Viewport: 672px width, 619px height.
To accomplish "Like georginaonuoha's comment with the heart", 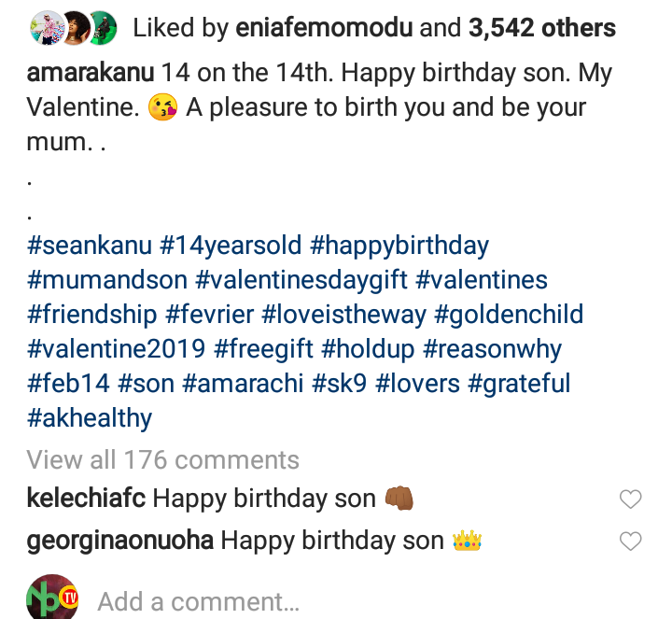I will (631, 541).
